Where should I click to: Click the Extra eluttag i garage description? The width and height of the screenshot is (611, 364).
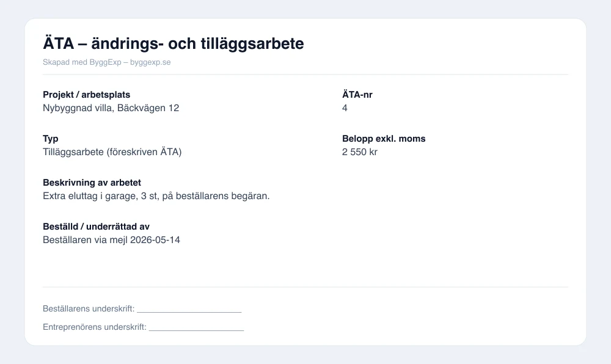pos(156,196)
